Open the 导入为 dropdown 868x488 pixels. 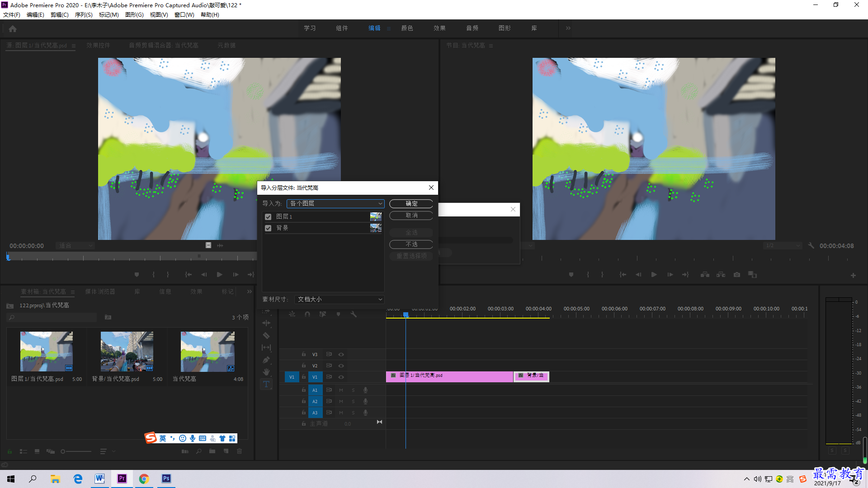click(x=335, y=204)
